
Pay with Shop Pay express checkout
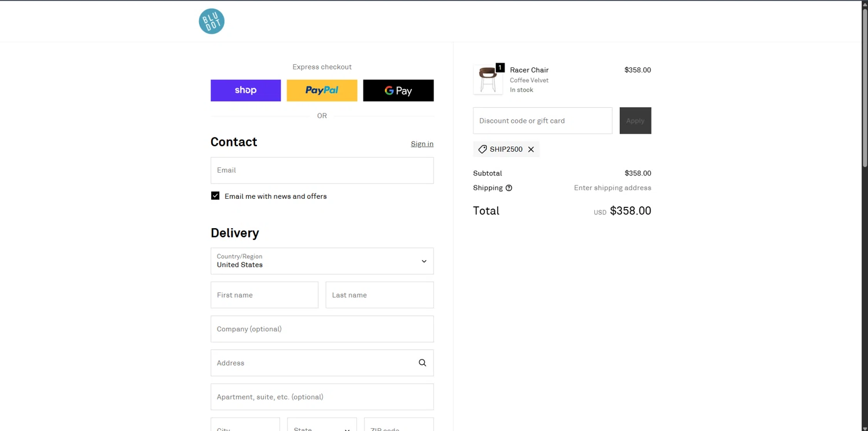click(x=245, y=90)
